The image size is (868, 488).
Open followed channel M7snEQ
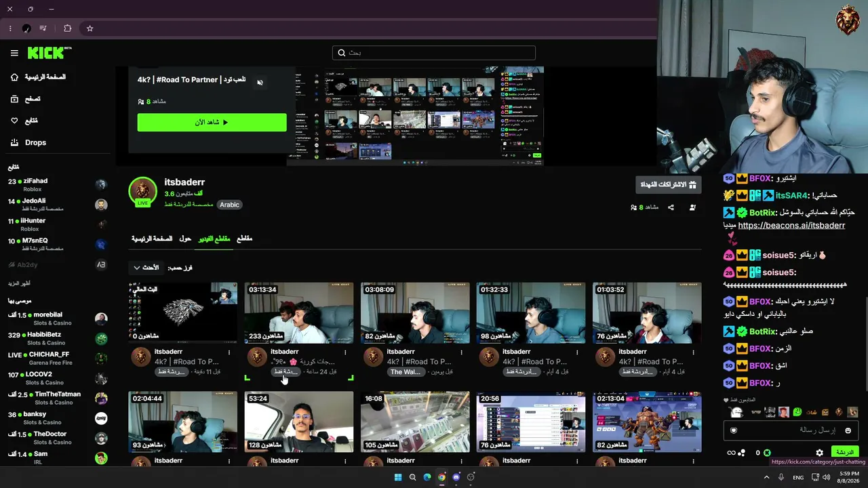pyautogui.click(x=57, y=244)
